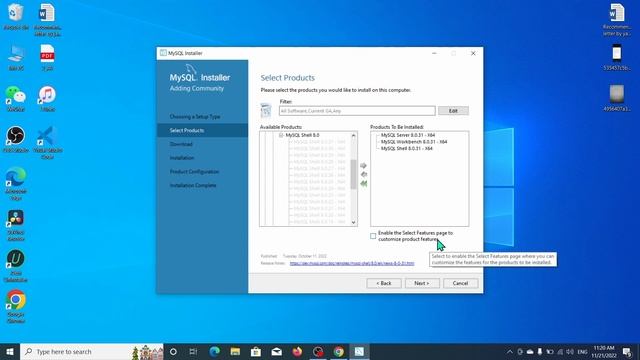Open the Recycle Bin desktop icon
This screenshot has width=640, height=360.
(x=16, y=17)
